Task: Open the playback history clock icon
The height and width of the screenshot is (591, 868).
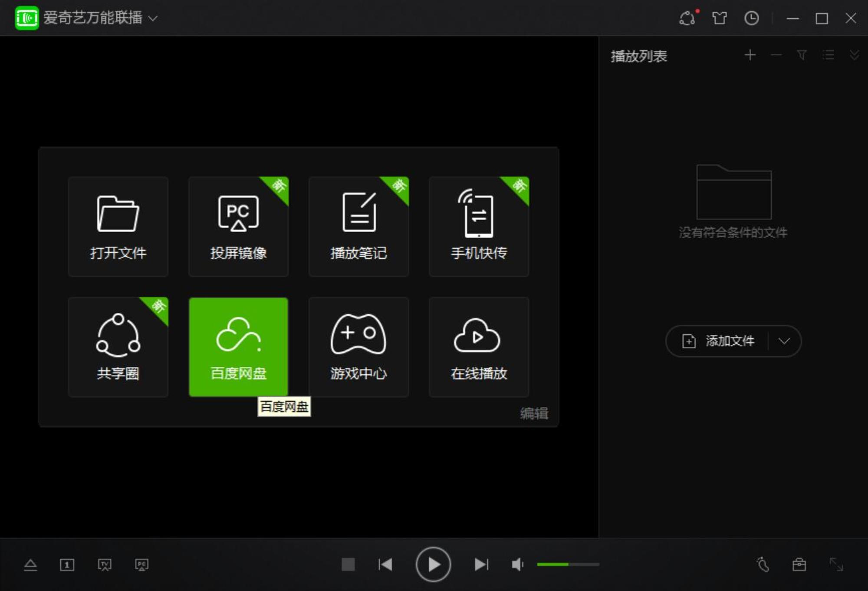Action: pos(751,18)
